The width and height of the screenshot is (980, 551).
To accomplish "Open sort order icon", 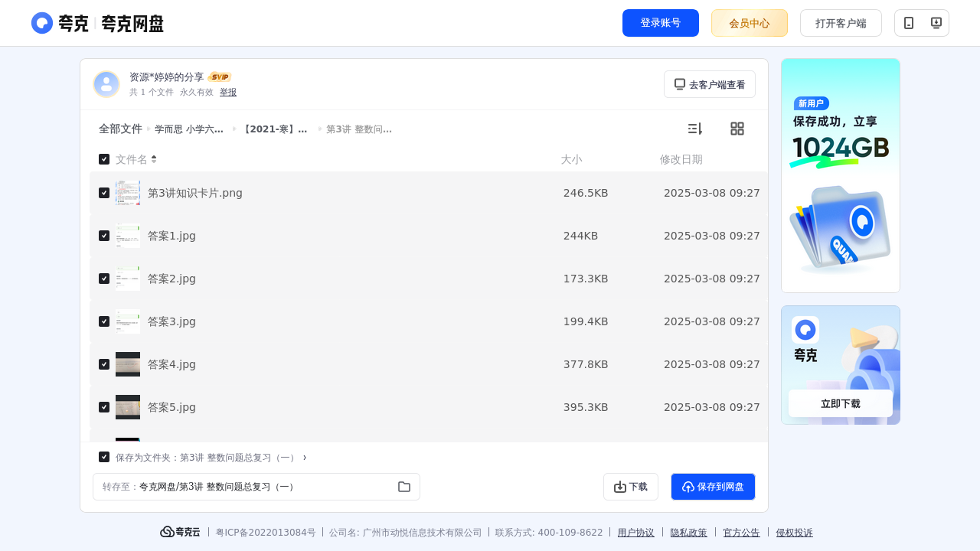I will [x=694, y=129].
